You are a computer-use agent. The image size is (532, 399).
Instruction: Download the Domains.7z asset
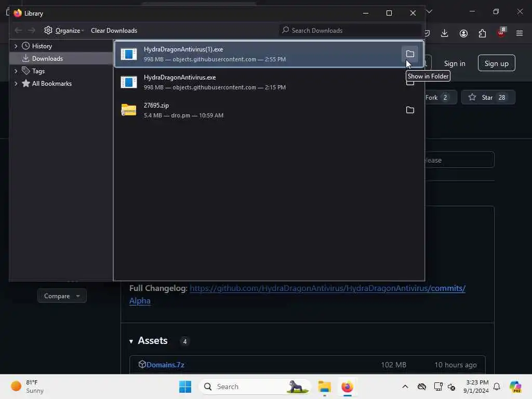165,365
